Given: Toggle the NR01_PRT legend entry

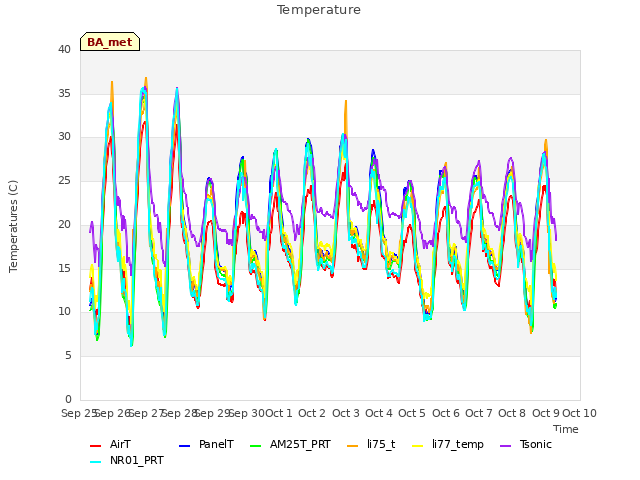Looking at the screenshot, I should 127,460.
